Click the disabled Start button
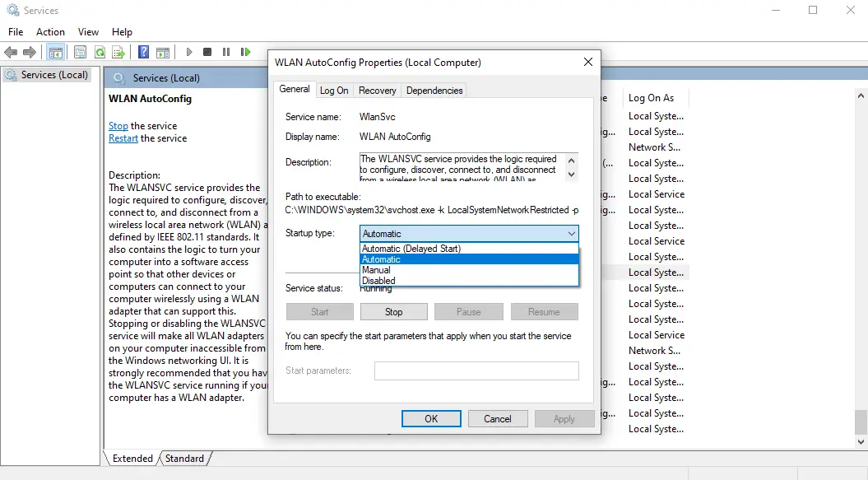 coord(319,312)
